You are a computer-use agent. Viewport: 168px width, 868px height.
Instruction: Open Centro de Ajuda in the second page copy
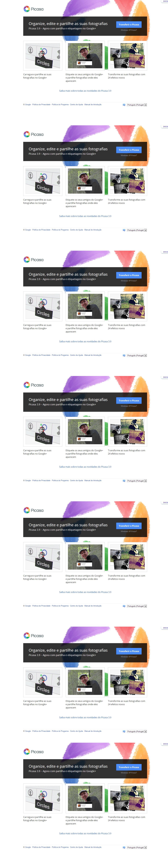click(76, 230)
